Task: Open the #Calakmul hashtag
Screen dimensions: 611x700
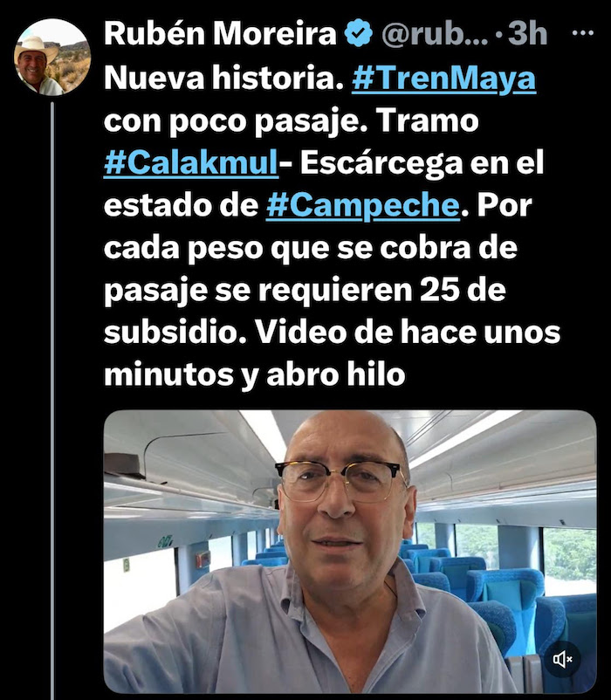Action: tap(191, 163)
